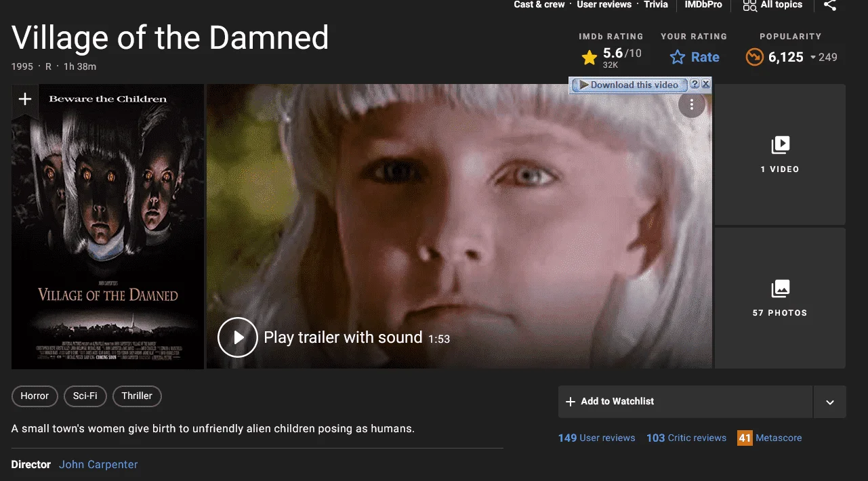Click the 5.6/10 IMDb rating value
Image resolution: width=868 pixels, height=481 pixels.
point(622,54)
